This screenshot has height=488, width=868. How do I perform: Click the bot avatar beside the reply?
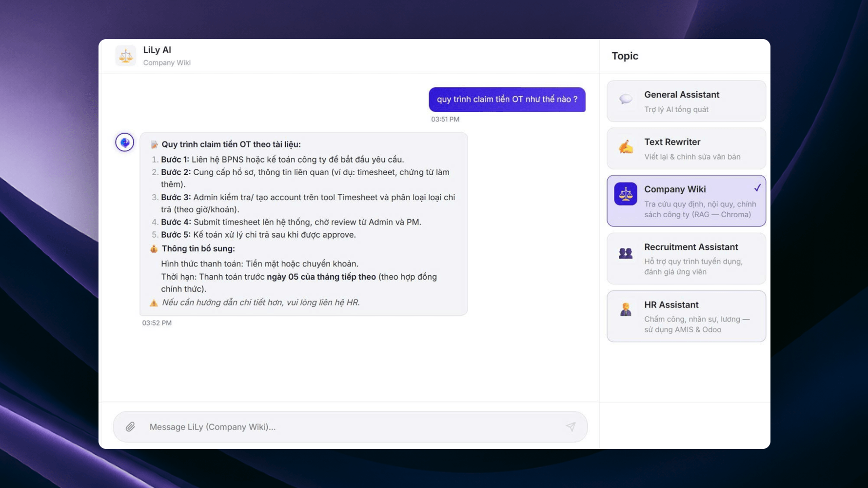[125, 142]
